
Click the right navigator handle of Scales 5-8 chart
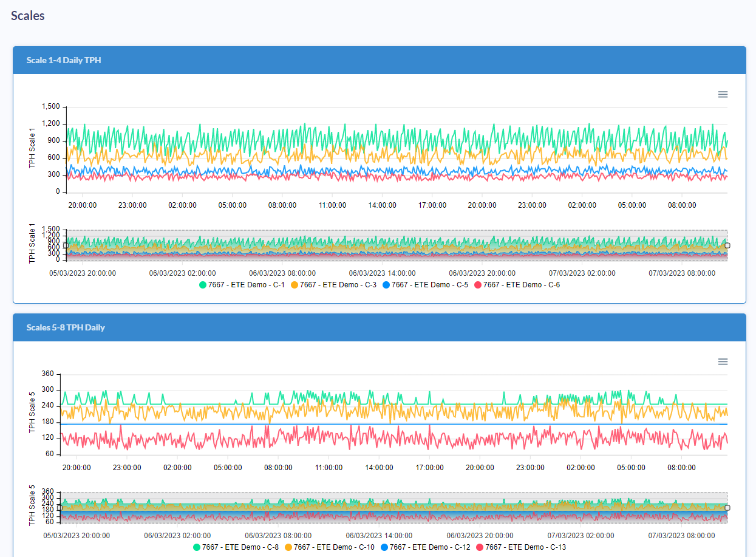(x=727, y=508)
